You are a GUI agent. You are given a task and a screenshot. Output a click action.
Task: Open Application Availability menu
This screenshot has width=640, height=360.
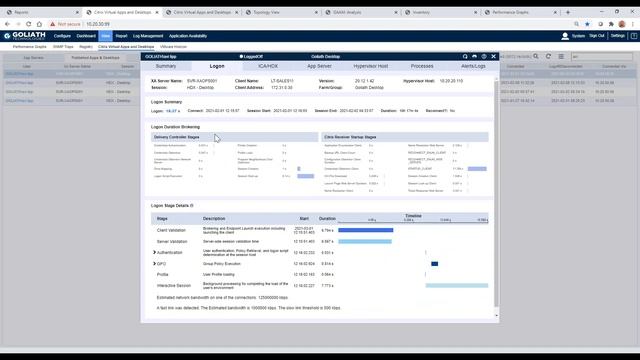[x=188, y=36]
